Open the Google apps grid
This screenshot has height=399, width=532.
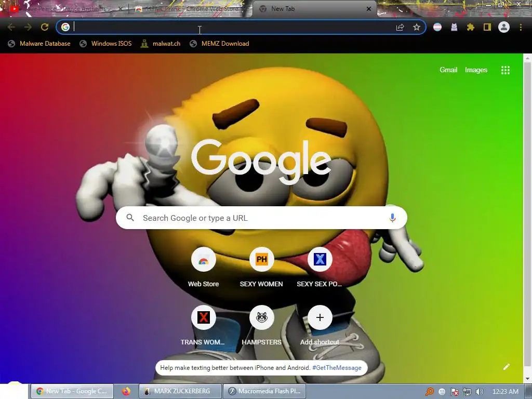(x=505, y=70)
